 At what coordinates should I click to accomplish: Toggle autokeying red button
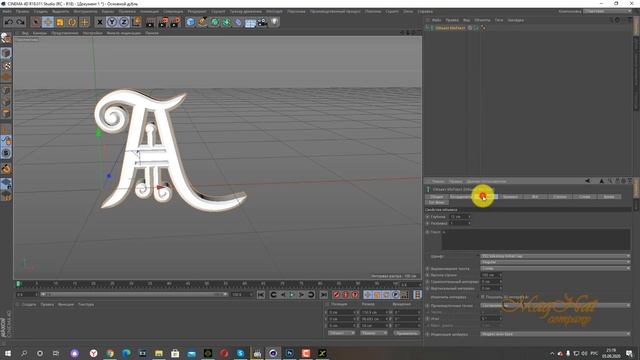pyautogui.click(x=346, y=295)
